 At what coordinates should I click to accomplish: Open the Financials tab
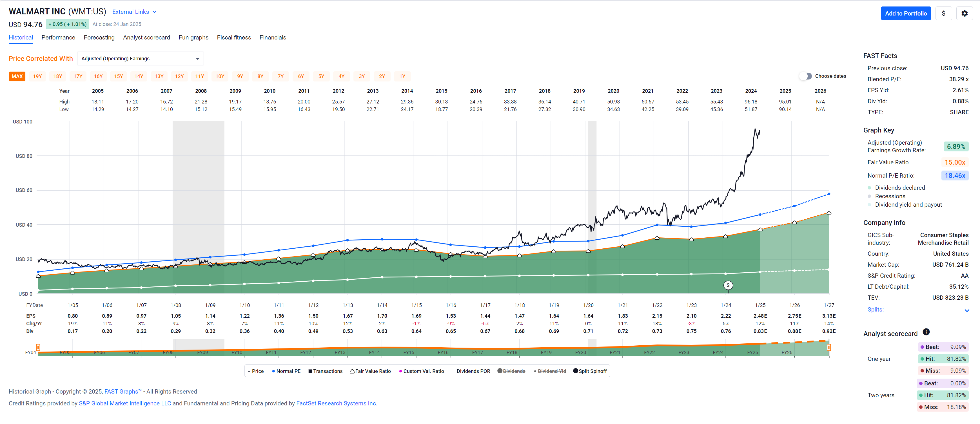click(273, 37)
